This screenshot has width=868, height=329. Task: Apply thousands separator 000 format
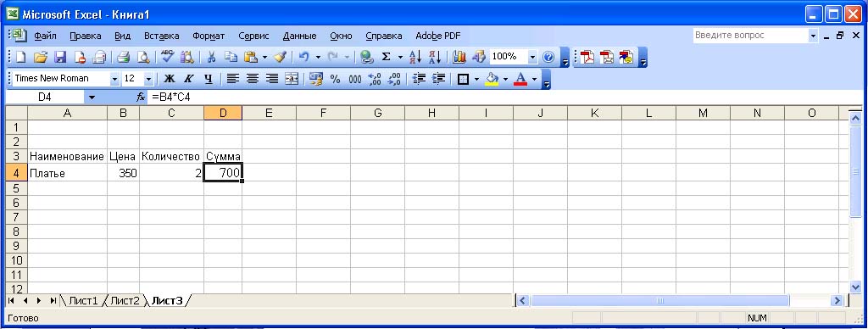[355, 79]
